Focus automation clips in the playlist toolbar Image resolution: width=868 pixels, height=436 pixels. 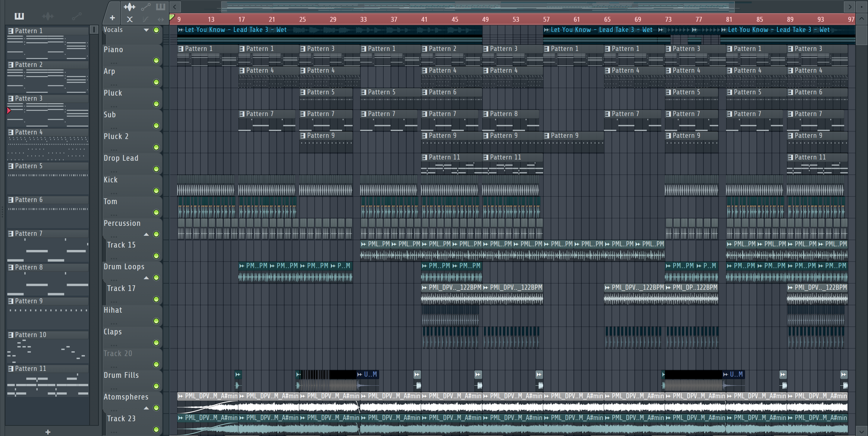146,7
